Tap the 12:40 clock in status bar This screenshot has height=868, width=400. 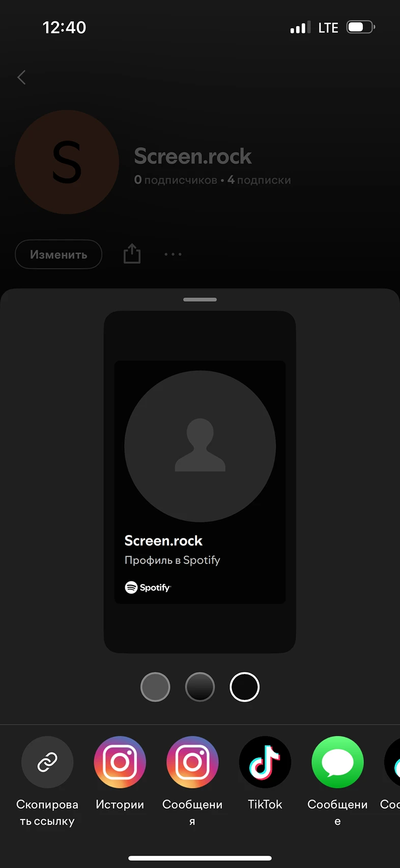click(64, 27)
